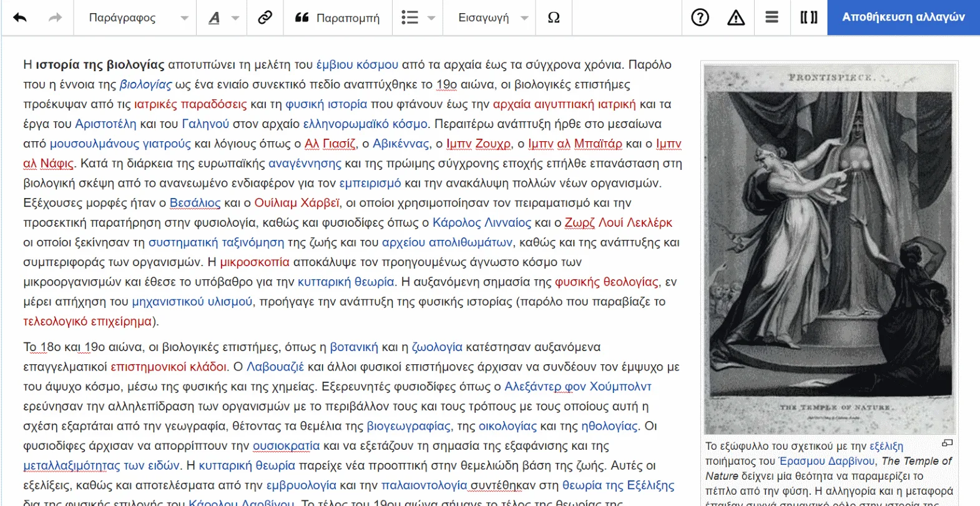Open the ουσιοκρατία link
The image size is (980, 506).
click(286, 446)
